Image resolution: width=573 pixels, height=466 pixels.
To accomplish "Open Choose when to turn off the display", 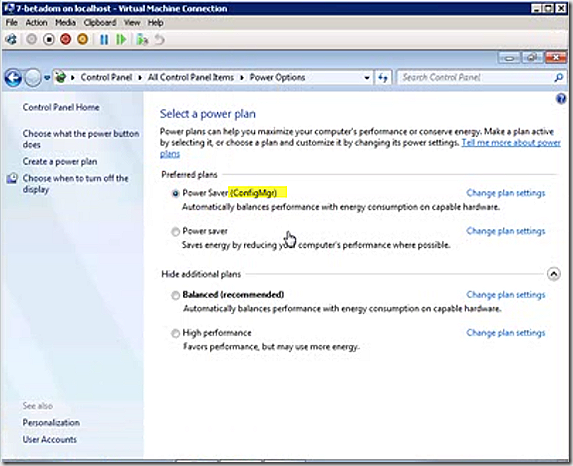I will point(75,184).
